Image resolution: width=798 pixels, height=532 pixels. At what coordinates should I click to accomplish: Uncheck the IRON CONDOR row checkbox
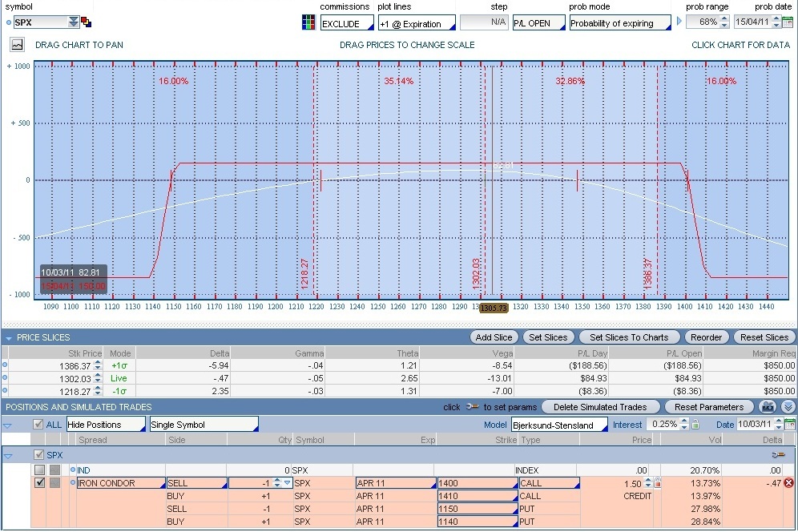click(x=40, y=483)
